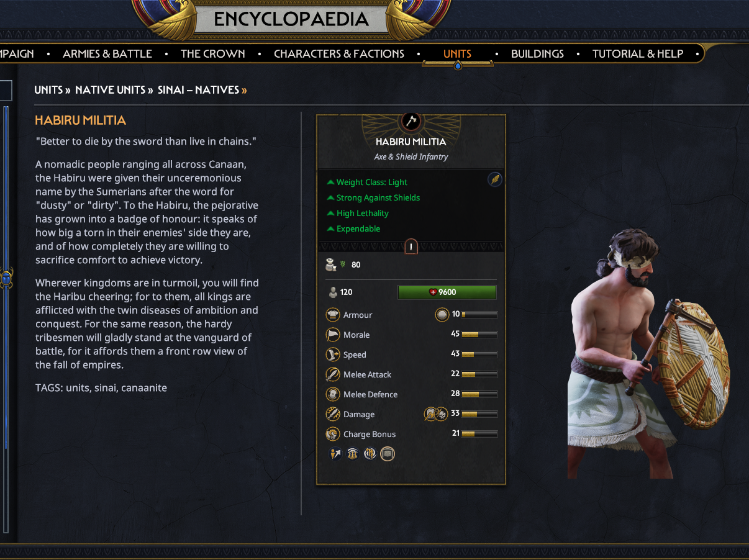Expand the tier I marker on unit card
This screenshot has height=560, width=749.
[x=411, y=246]
